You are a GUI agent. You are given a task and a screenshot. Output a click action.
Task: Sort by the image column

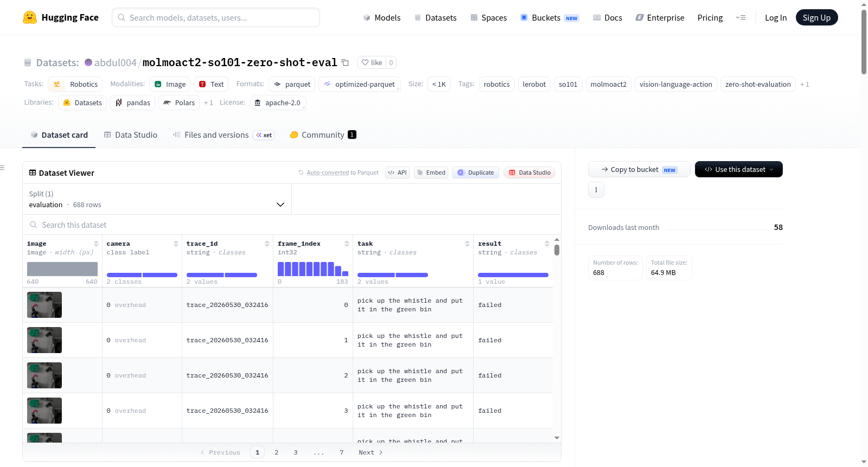(96, 244)
